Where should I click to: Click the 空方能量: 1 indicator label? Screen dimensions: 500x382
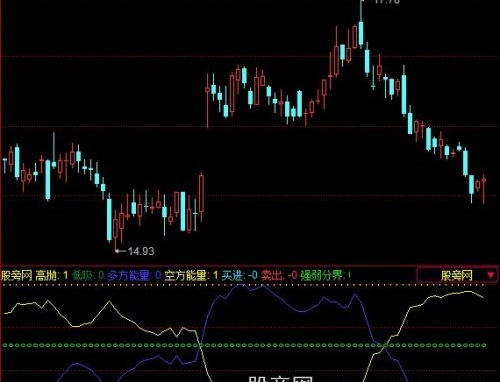click(191, 275)
